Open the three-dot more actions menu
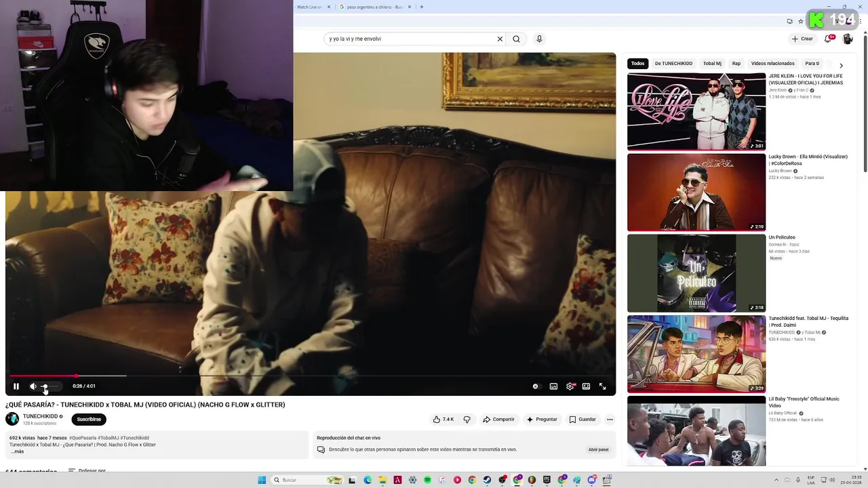 [x=610, y=420]
